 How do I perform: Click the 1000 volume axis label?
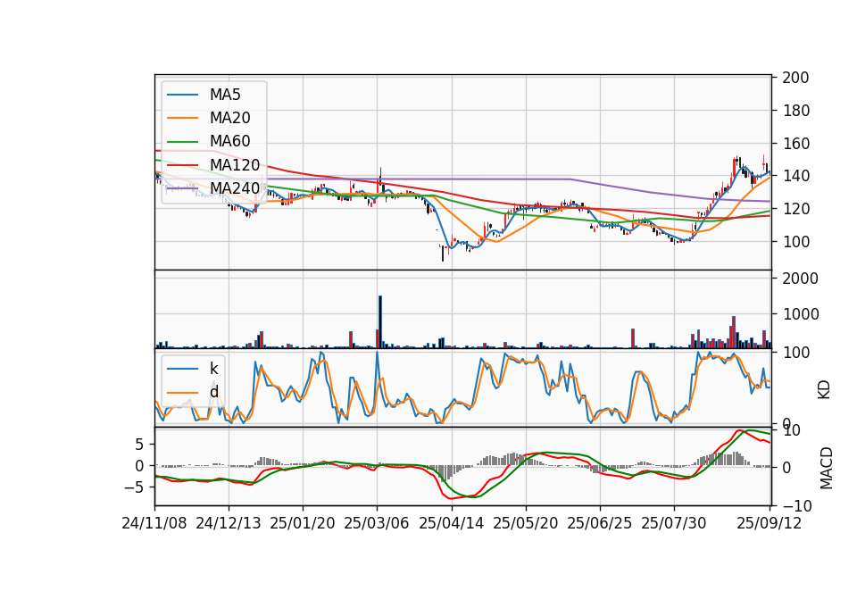click(x=800, y=314)
